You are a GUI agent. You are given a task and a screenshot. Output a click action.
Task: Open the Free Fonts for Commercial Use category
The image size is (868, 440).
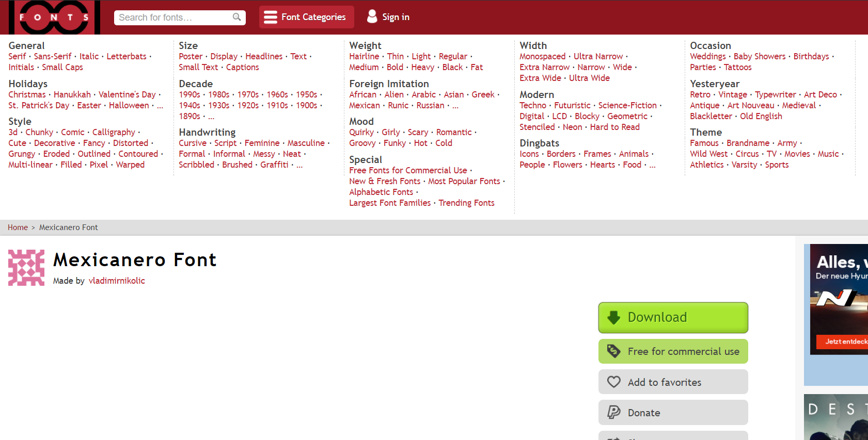[408, 170]
